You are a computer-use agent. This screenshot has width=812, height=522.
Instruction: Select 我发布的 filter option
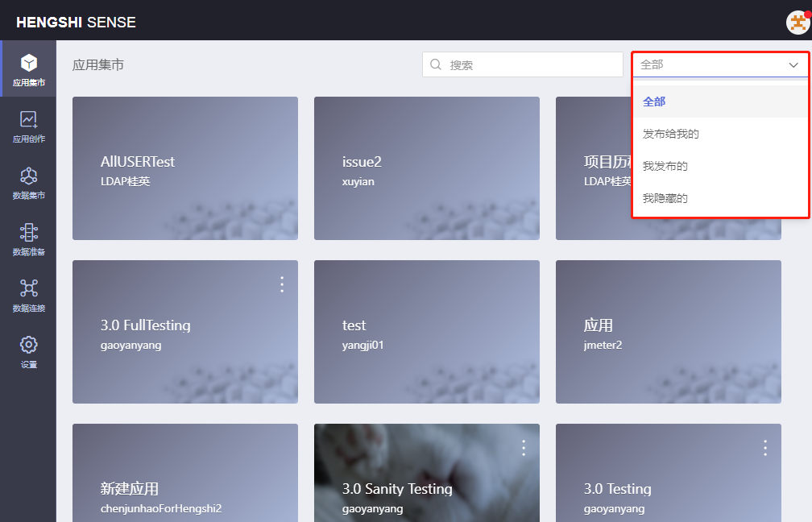coord(720,166)
